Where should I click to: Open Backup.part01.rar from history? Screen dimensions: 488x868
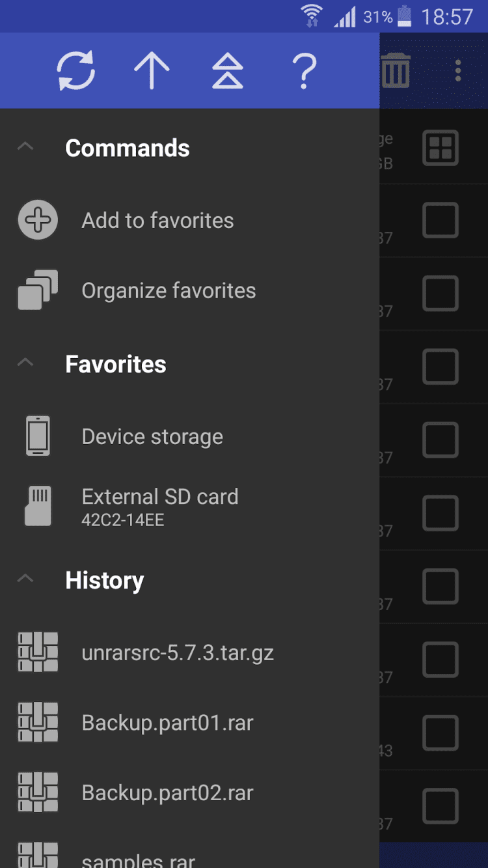167,723
